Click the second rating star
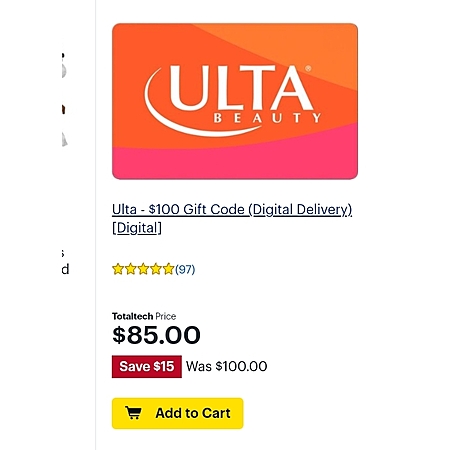450x450 pixels. click(x=130, y=269)
